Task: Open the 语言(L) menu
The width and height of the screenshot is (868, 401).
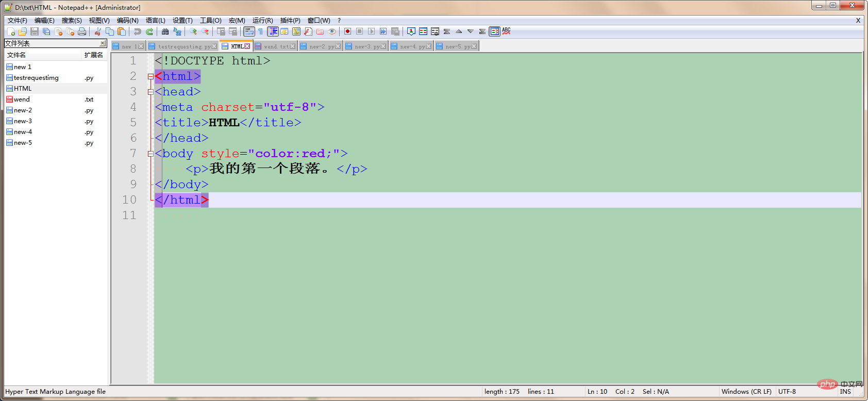Action: pos(155,21)
